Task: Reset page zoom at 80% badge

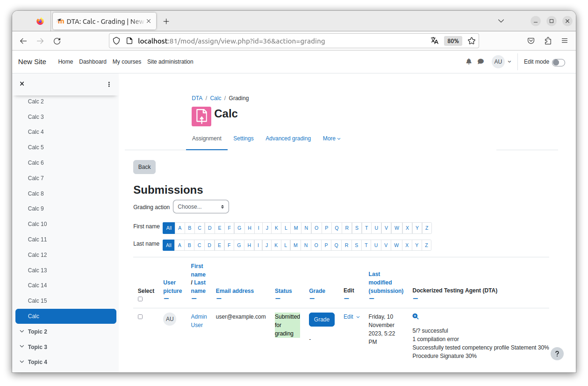Action: click(453, 41)
